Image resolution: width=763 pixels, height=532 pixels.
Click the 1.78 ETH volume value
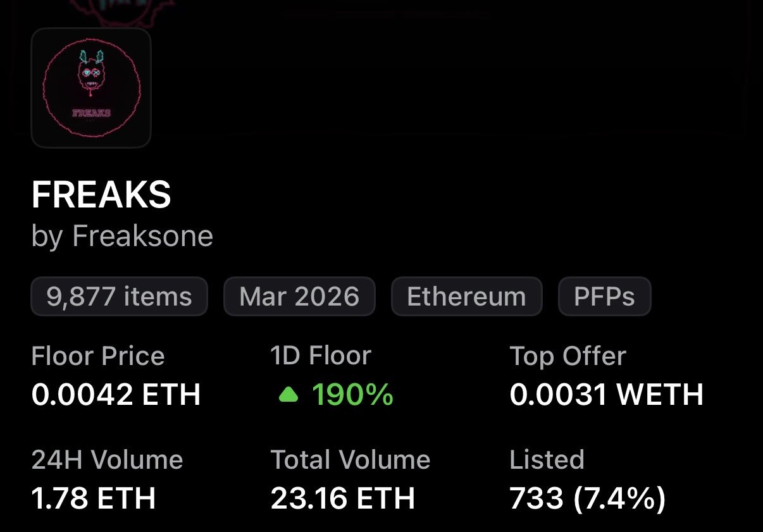[94, 498]
